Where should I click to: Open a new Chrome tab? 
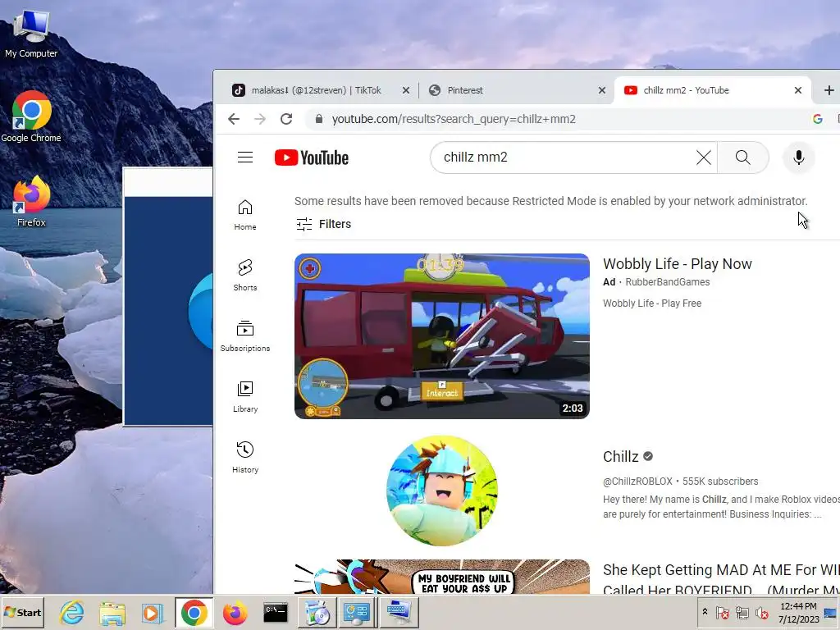829,90
